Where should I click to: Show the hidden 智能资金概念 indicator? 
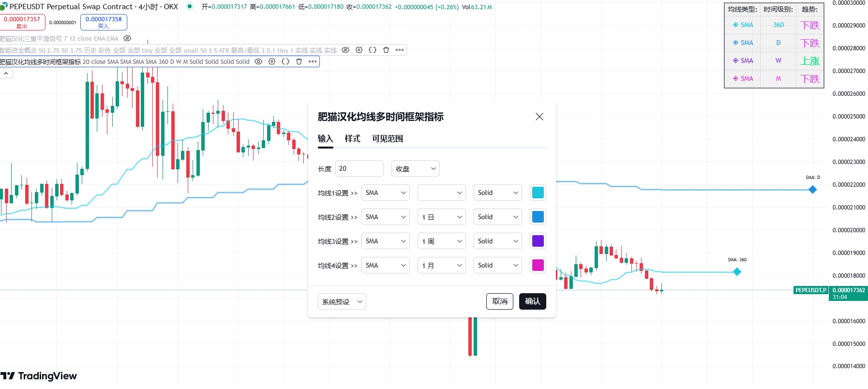pyautogui.click(x=345, y=50)
